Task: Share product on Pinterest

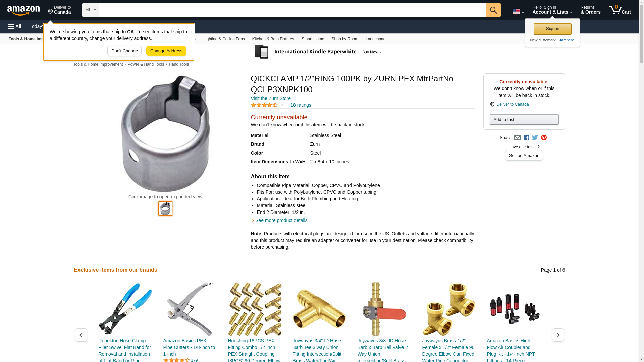Action: (544, 138)
